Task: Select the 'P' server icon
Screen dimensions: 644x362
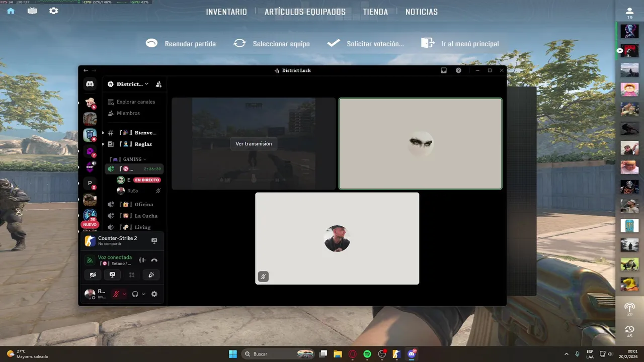Action: point(90,183)
